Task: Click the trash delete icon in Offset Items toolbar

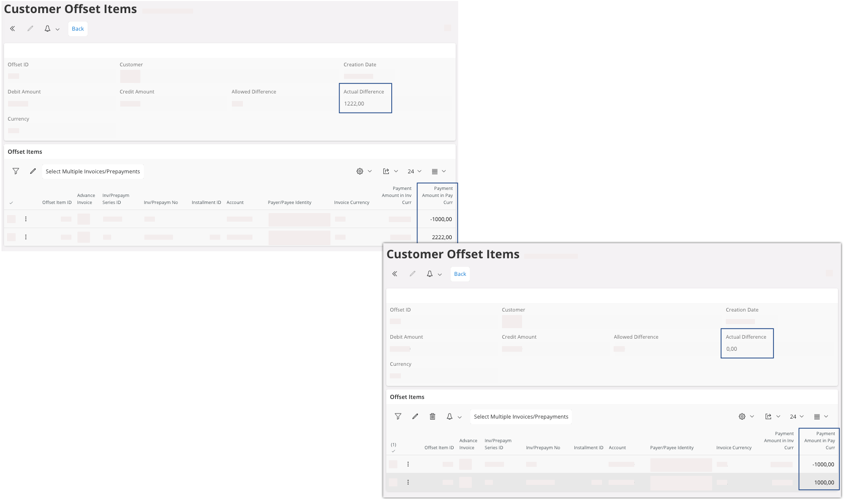Action: [432, 417]
